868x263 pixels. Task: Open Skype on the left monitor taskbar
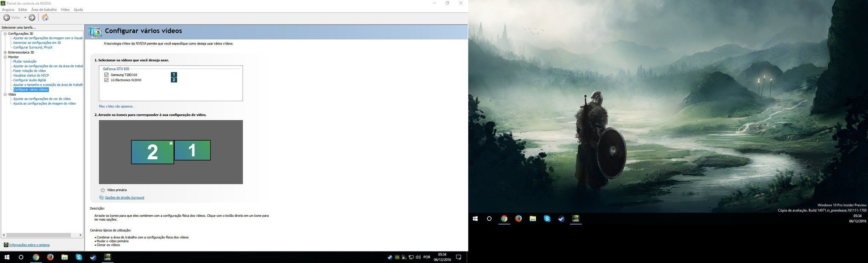[79, 257]
